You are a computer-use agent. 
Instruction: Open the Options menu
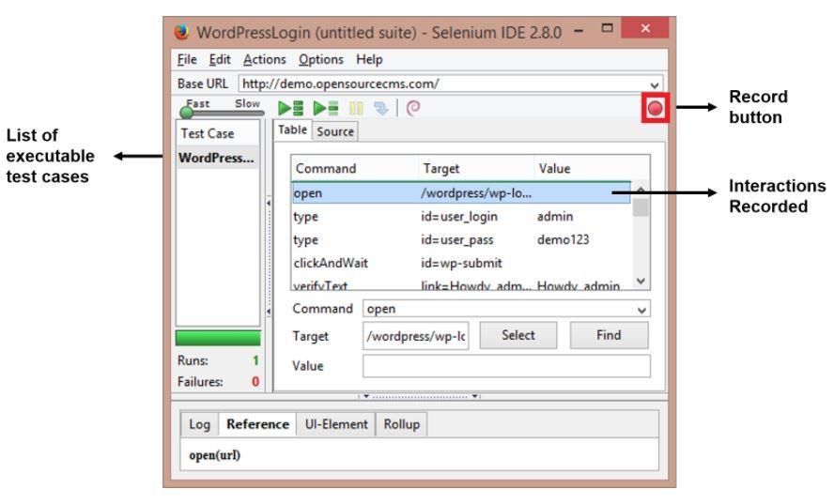tap(320, 59)
